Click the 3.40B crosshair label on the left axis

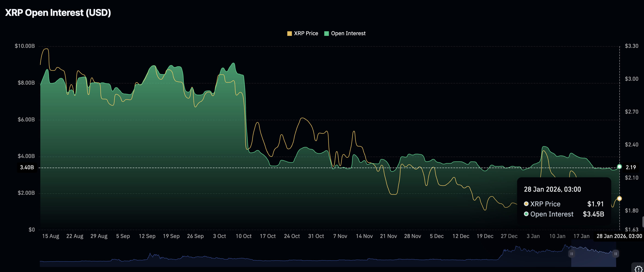pyautogui.click(x=27, y=167)
